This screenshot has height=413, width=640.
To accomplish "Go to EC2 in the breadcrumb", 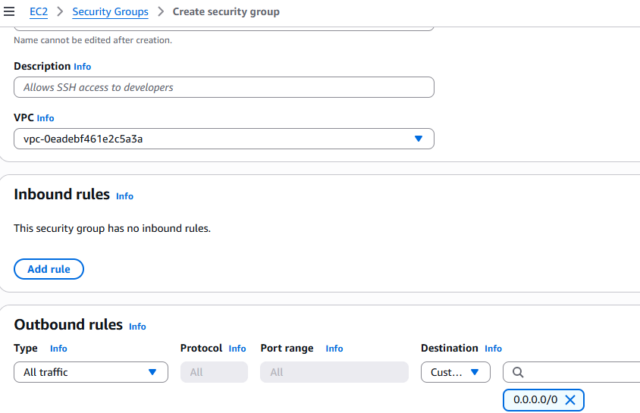I will point(39,11).
